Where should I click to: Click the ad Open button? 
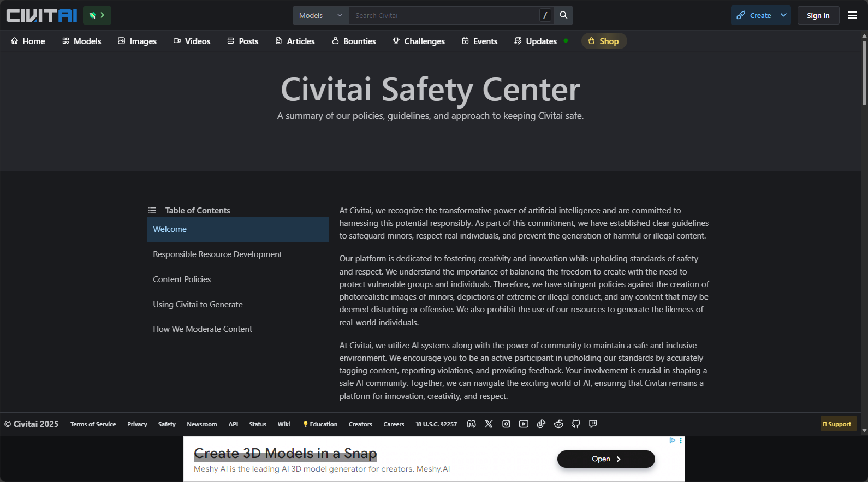606,459
